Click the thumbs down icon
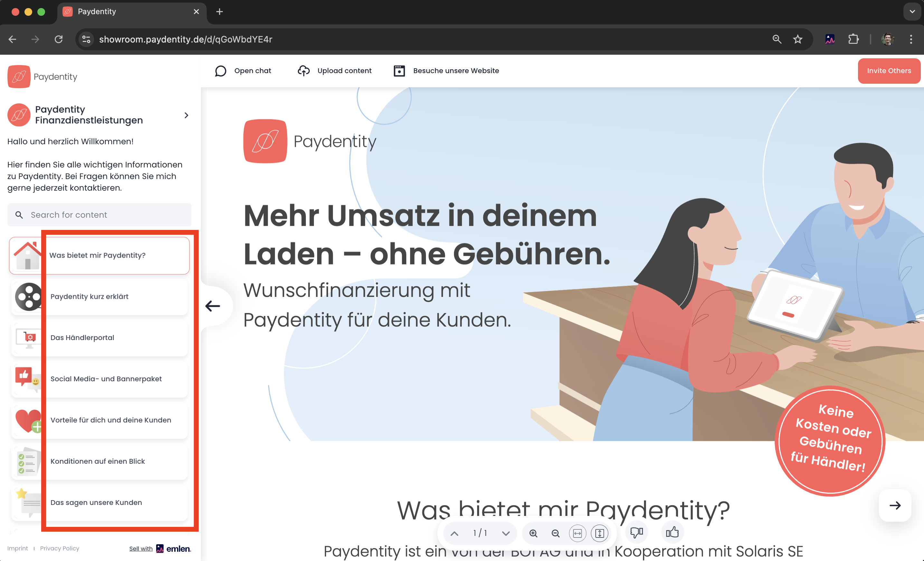Viewport: 924px width, 561px height. (636, 533)
